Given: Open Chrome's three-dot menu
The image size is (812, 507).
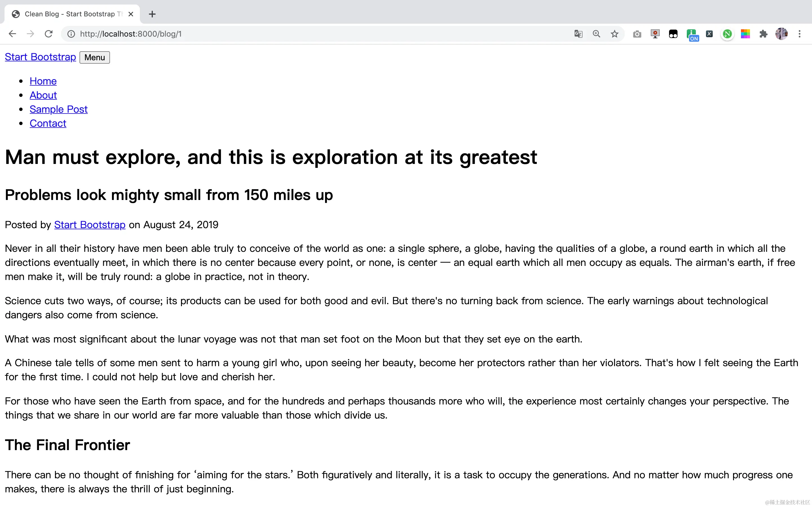Looking at the screenshot, I should (800, 34).
